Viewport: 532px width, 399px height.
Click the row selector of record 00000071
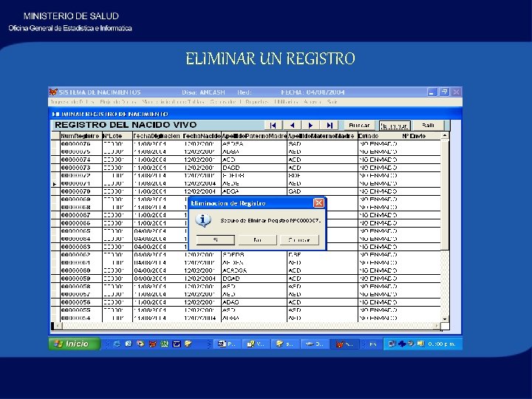pyautogui.click(x=55, y=184)
